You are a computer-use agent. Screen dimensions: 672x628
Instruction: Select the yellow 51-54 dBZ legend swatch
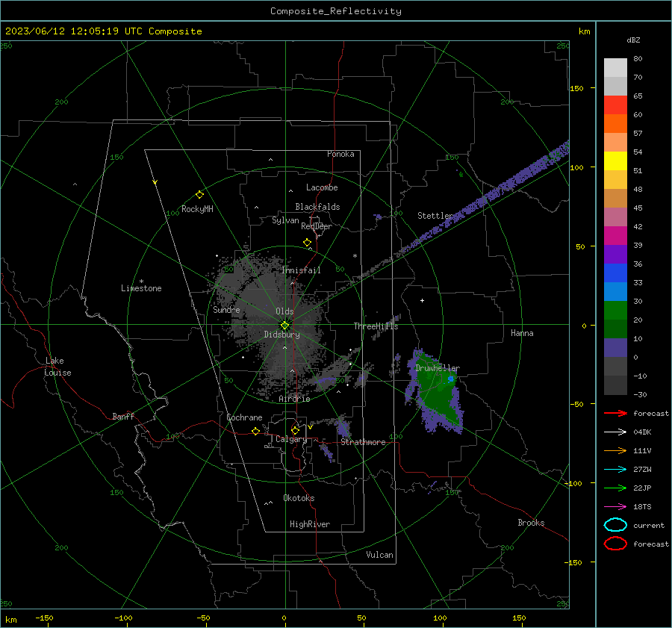615,161
